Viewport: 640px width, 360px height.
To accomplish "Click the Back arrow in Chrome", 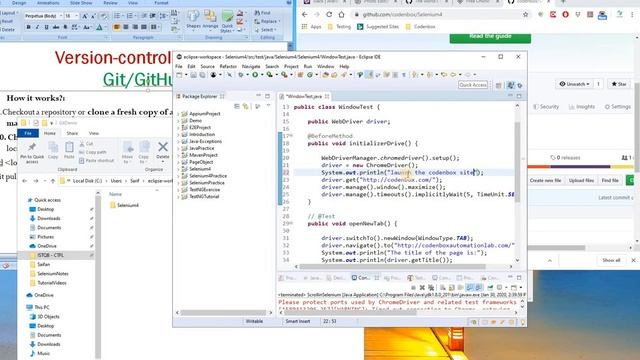I will [x=304, y=14].
